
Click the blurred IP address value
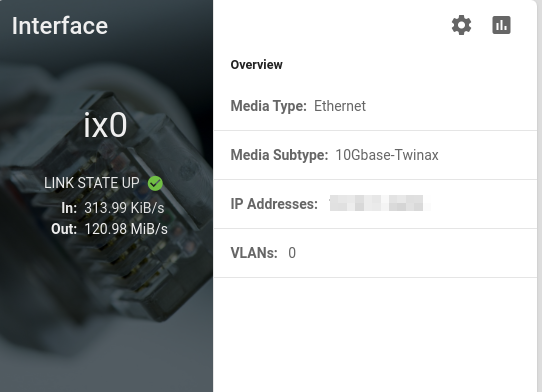380,203
